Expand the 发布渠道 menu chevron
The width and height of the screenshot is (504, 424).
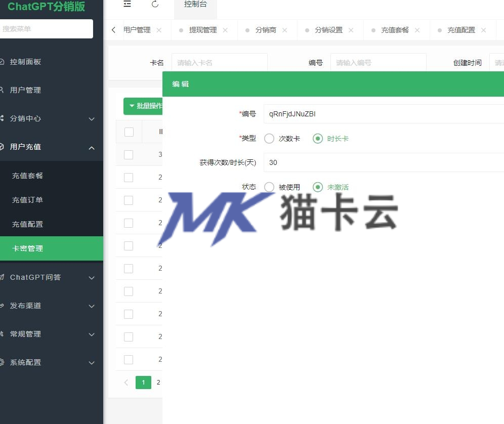tap(92, 306)
